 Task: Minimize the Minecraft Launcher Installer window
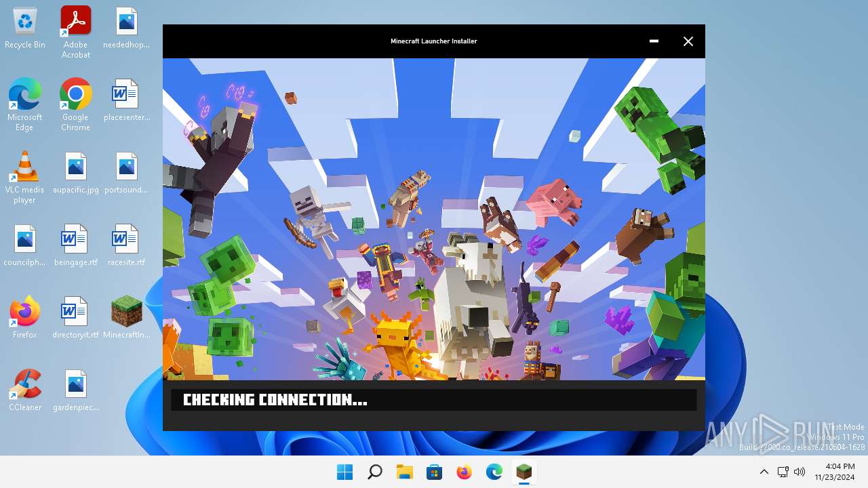point(654,41)
